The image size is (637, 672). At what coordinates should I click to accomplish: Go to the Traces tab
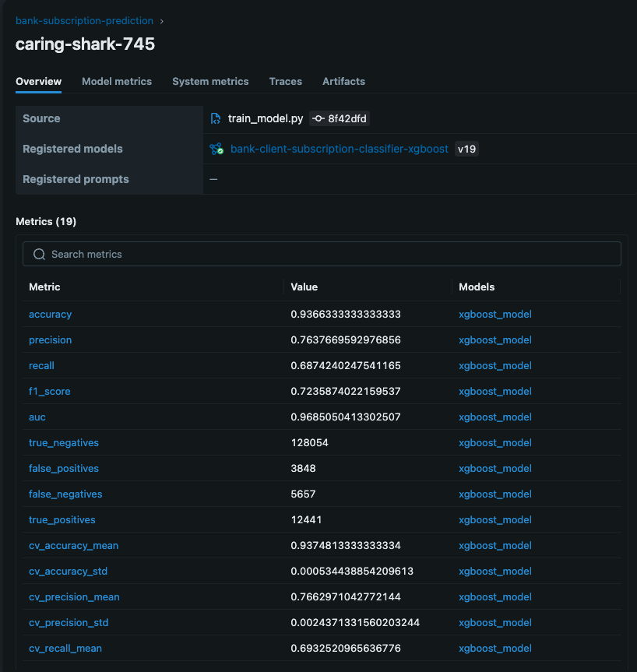pos(285,81)
